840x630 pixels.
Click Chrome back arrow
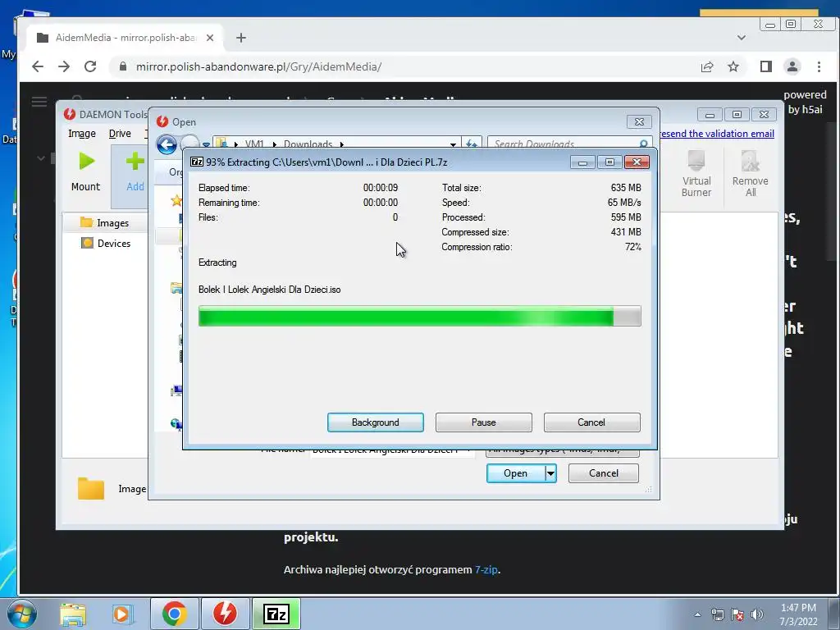coord(38,66)
